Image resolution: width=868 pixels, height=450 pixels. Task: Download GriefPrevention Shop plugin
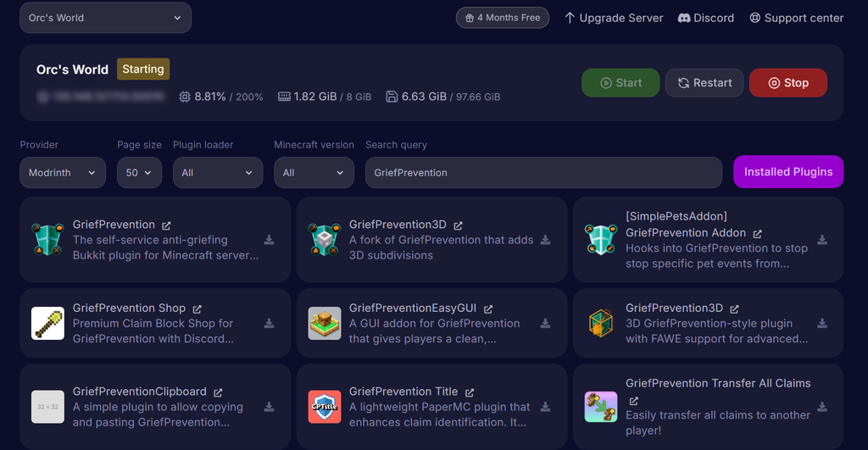269,323
